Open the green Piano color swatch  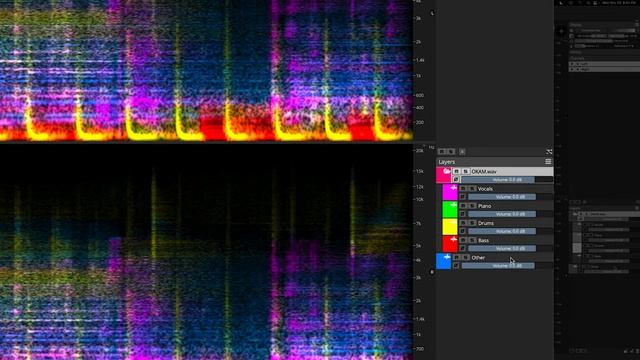coord(450,209)
